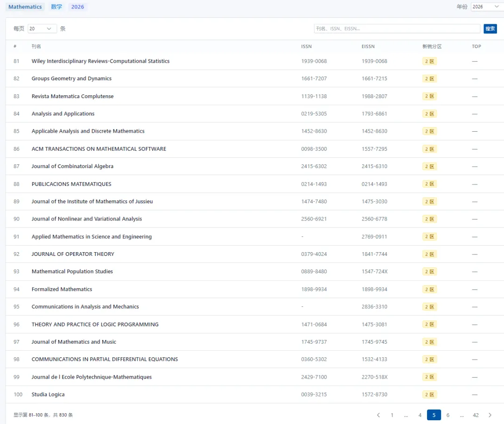Click the 新锐分区 column header
The image size is (504, 424).
pos(432,46)
